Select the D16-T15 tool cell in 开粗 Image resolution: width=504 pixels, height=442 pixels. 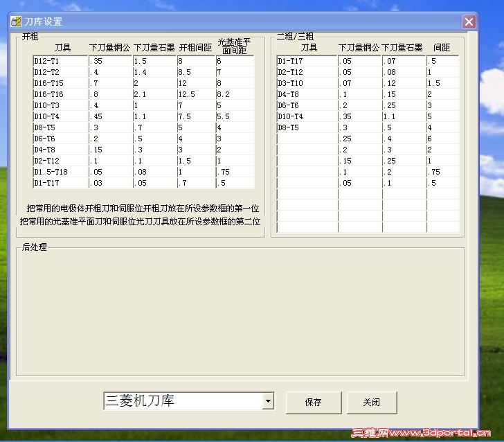click(x=60, y=83)
